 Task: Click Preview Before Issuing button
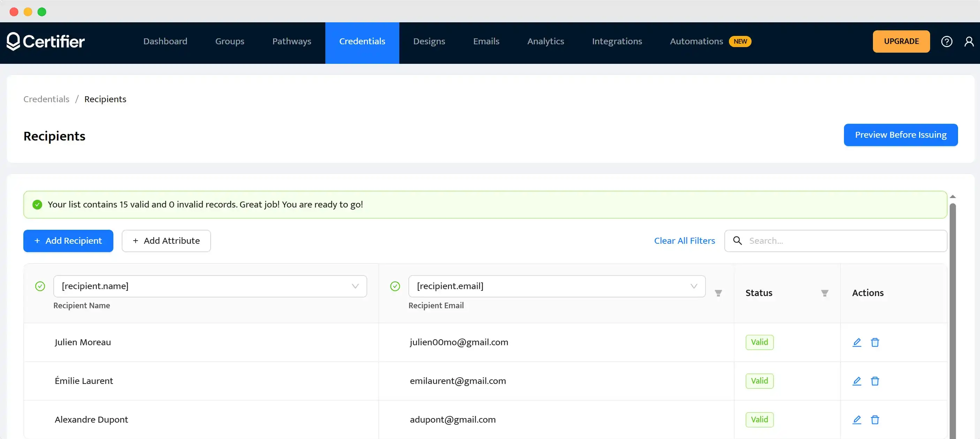(900, 135)
